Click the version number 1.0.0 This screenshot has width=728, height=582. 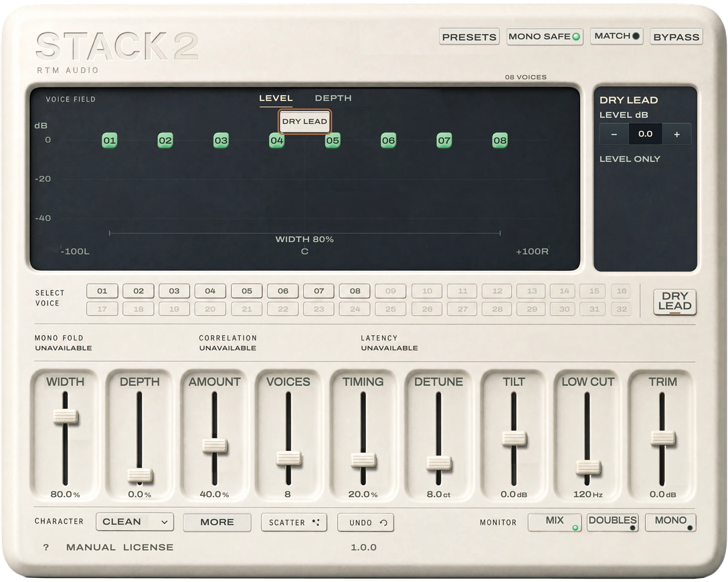point(363,547)
